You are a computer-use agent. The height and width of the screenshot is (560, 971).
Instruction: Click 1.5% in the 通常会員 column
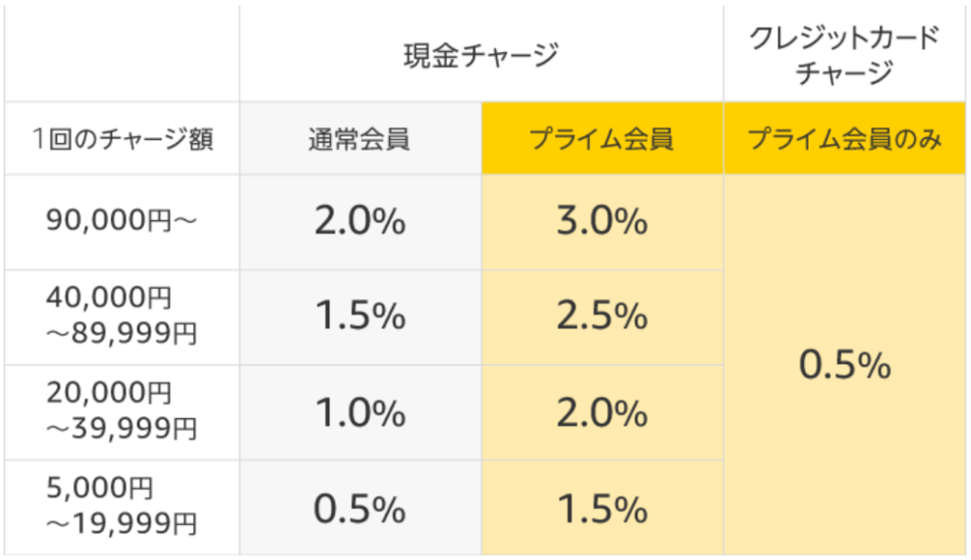click(359, 317)
